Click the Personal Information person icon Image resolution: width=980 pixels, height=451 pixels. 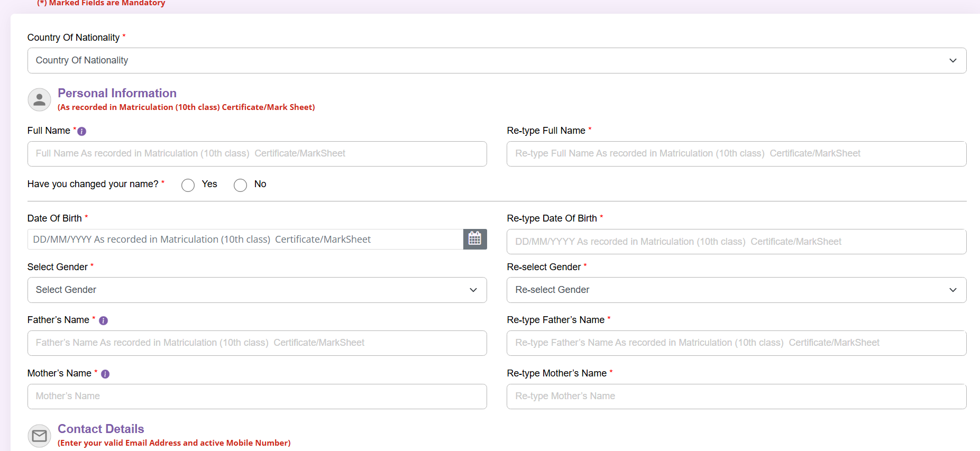tap(39, 99)
